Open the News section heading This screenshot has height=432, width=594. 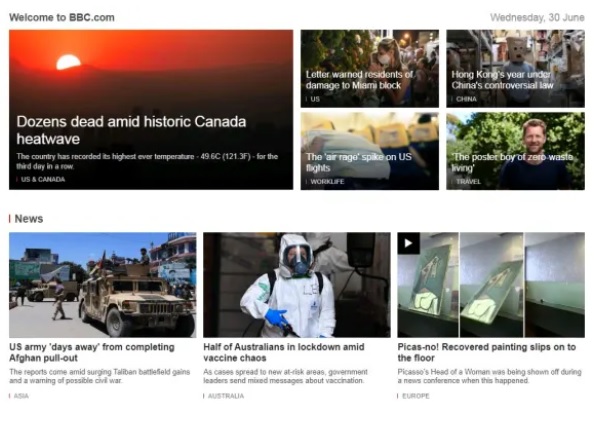[x=29, y=219]
